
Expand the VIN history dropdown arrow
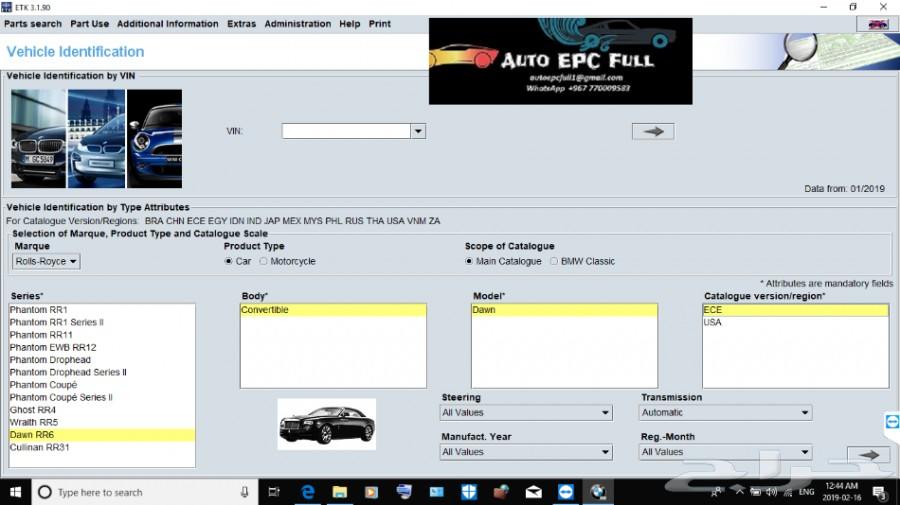[x=418, y=131]
